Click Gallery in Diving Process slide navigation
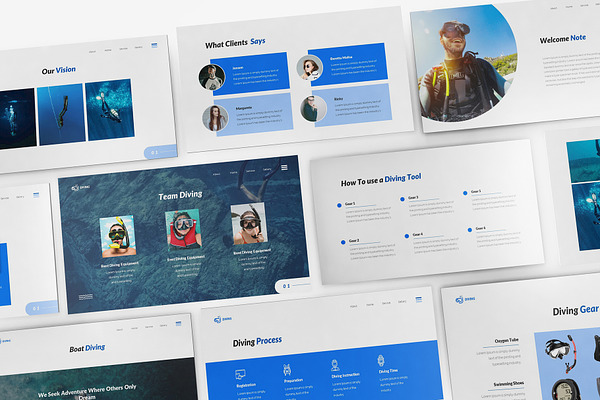Image resolution: width=600 pixels, height=400 pixels. [402, 301]
